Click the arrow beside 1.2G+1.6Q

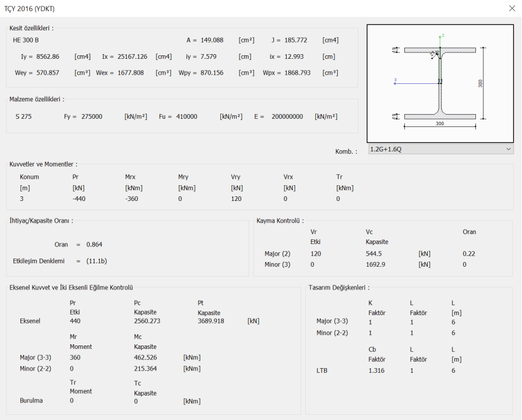click(509, 149)
